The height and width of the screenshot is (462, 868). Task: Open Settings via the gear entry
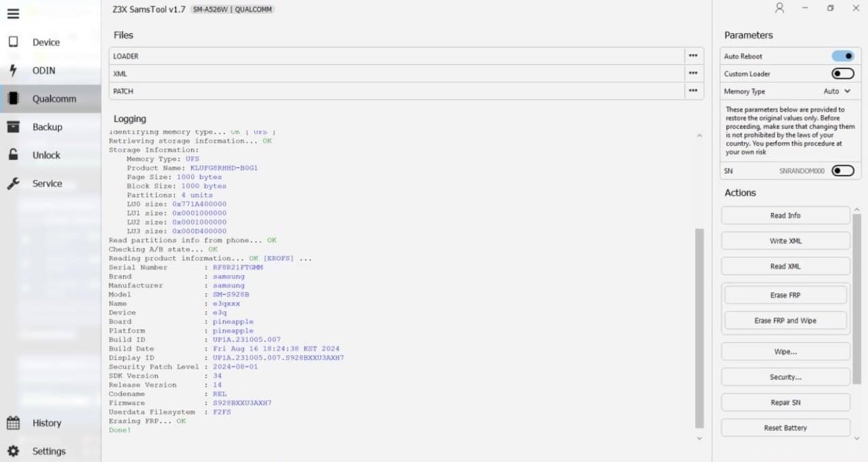coord(13,450)
